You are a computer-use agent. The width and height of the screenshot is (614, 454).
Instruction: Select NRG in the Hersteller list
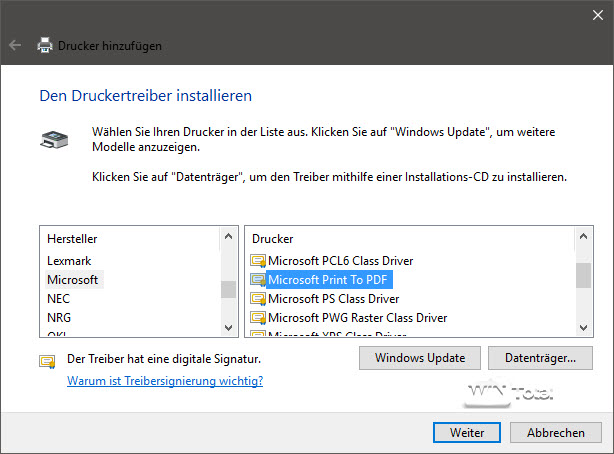click(59, 318)
